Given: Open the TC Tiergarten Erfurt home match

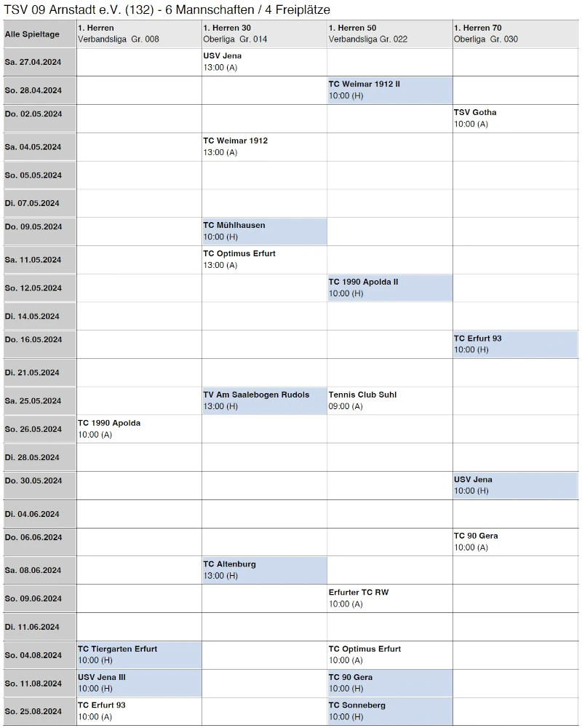Looking at the screenshot, I should pyautogui.click(x=138, y=655).
